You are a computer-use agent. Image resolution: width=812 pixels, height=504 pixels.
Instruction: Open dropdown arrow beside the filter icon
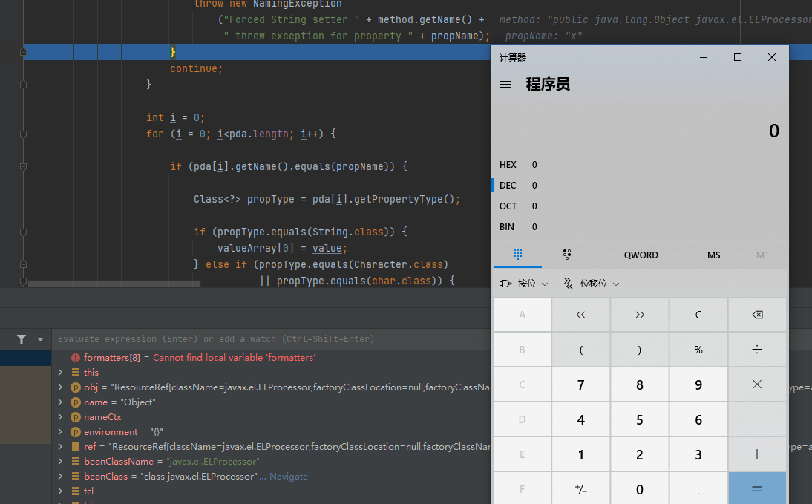tap(40, 339)
